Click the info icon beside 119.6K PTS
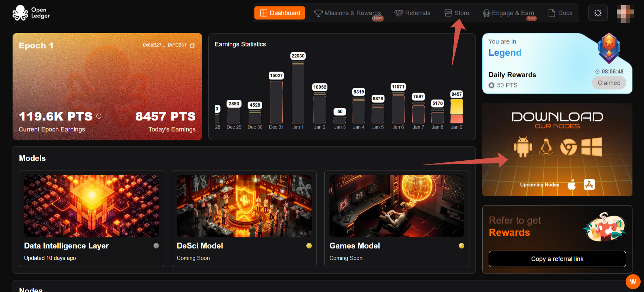 point(99,116)
